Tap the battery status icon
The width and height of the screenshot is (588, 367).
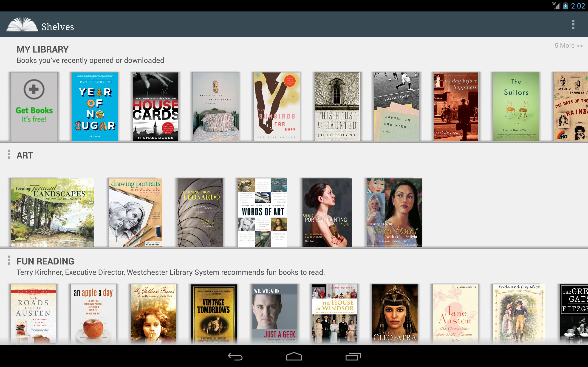pyautogui.click(x=565, y=6)
